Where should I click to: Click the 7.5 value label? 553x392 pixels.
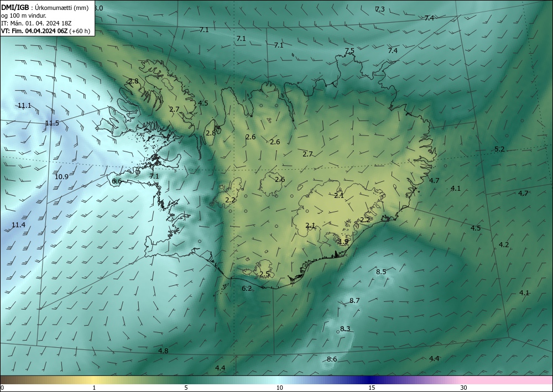pyautogui.click(x=349, y=51)
